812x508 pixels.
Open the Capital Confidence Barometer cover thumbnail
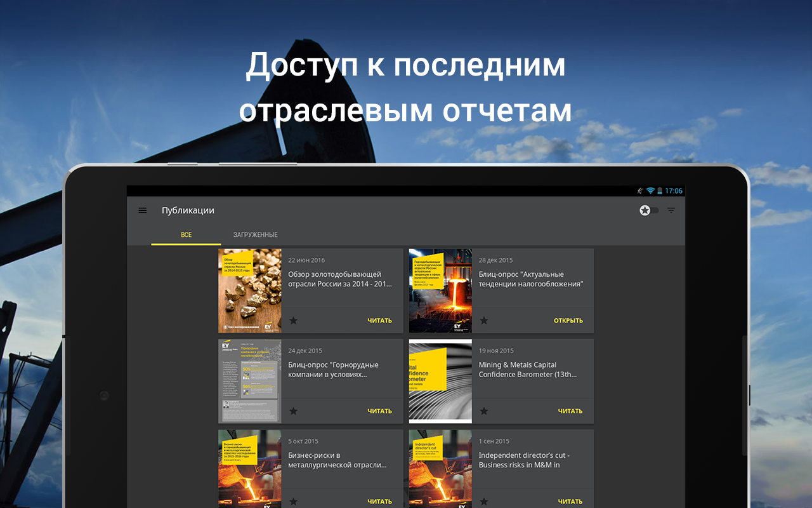click(440, 381)
